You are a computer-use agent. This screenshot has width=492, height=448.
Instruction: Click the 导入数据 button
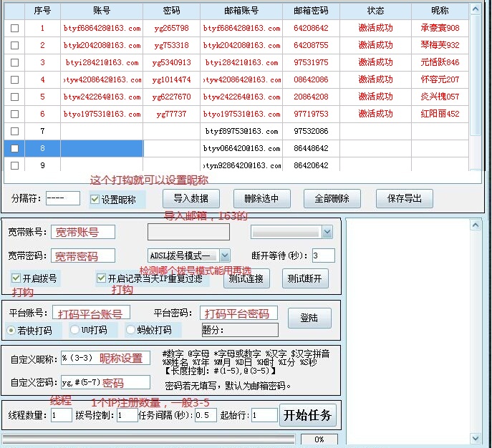pyautogui.click(x=190, y=199)
